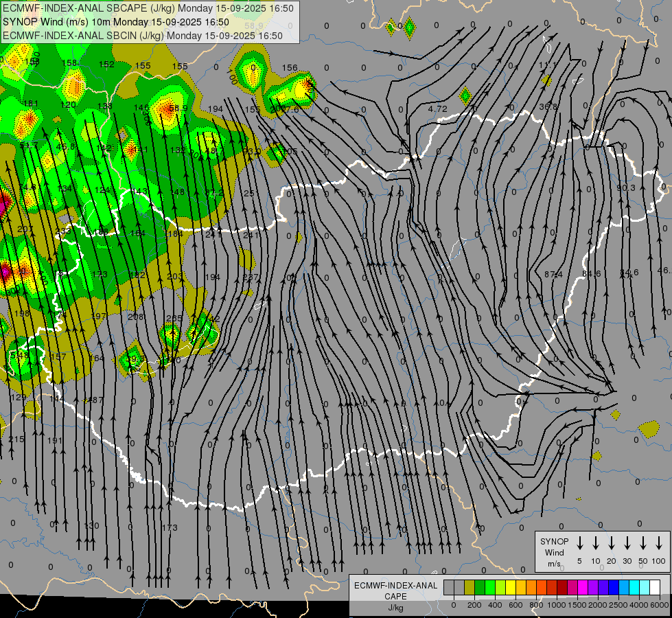The width and height of the screenshot is (672, 618).
Task: Click the wind legend arrow above 20
Action: click(x=611, y=542)
